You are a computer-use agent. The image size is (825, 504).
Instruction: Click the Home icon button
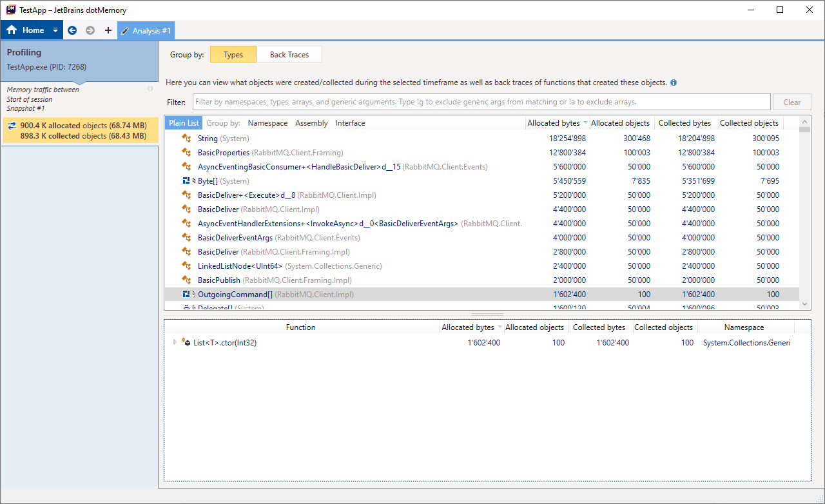12,30
